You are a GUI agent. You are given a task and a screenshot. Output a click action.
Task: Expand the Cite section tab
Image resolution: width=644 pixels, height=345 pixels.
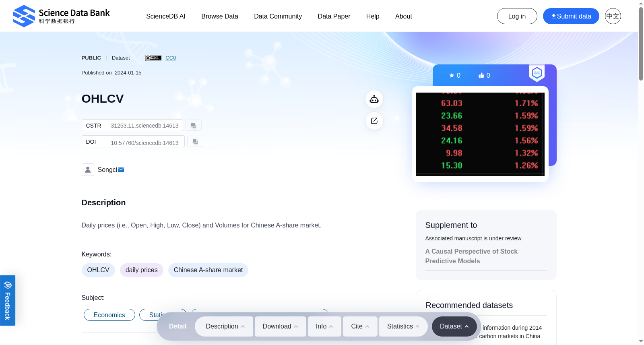click(x=360, y=326)
